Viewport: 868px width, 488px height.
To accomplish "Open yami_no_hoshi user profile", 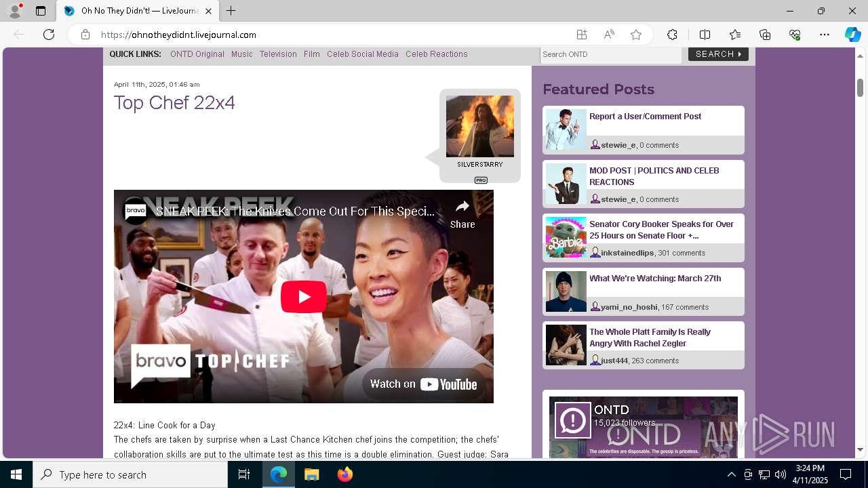I will [x=629, y=307].
